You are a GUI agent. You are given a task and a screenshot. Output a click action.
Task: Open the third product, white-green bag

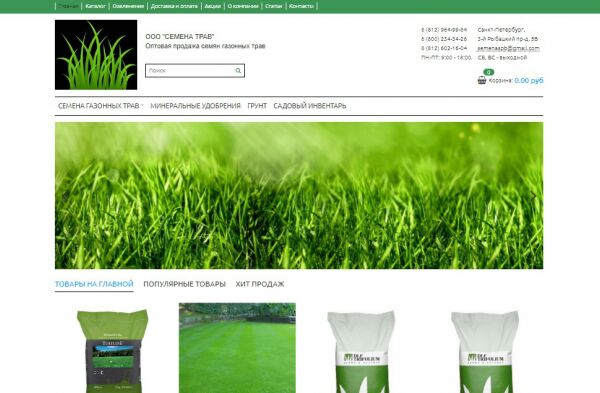361,352
